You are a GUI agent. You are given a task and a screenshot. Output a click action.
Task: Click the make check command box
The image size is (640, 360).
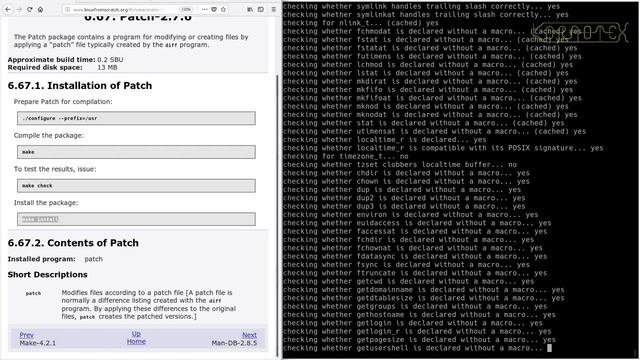[x=136, y=185]
